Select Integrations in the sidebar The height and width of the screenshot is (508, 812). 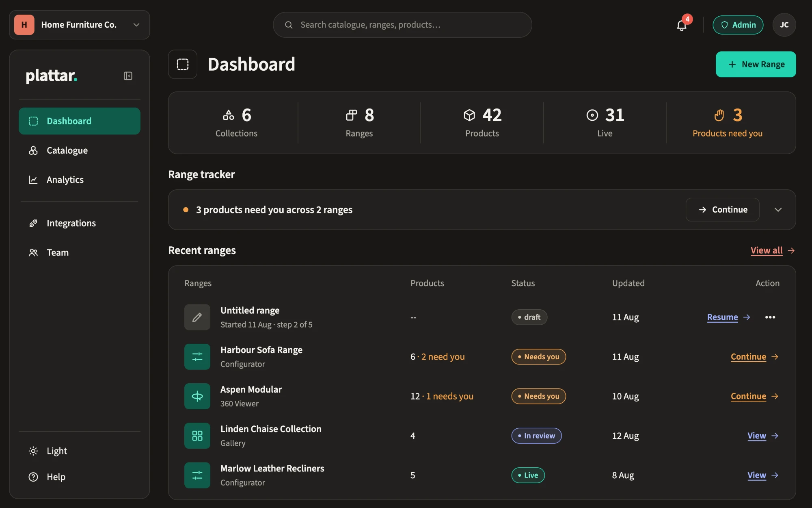(x=80, y=223)
